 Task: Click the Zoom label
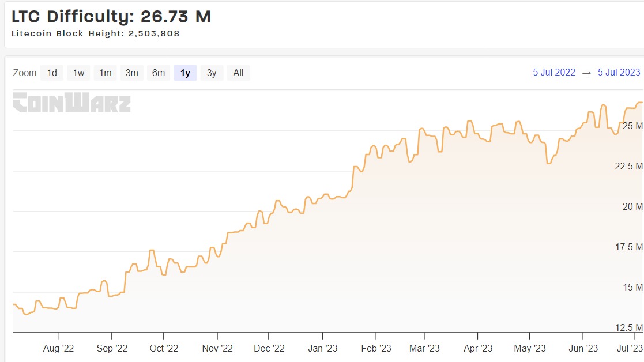click(x=25, y=73)
